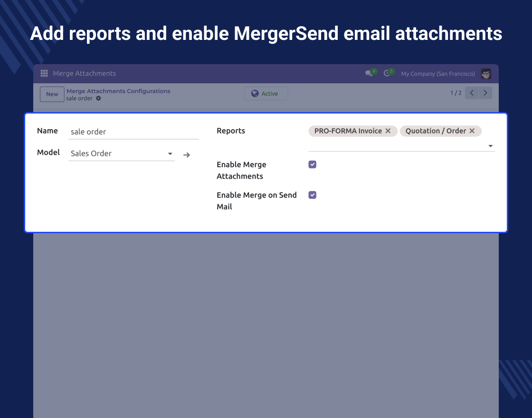
Task: Click the New button
Action: [52, 94]
